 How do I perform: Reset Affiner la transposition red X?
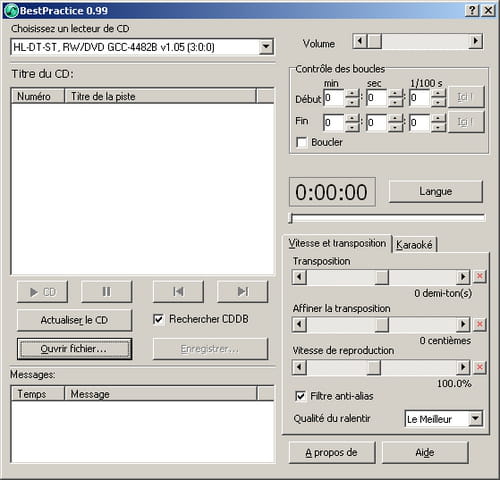(480, 324)
